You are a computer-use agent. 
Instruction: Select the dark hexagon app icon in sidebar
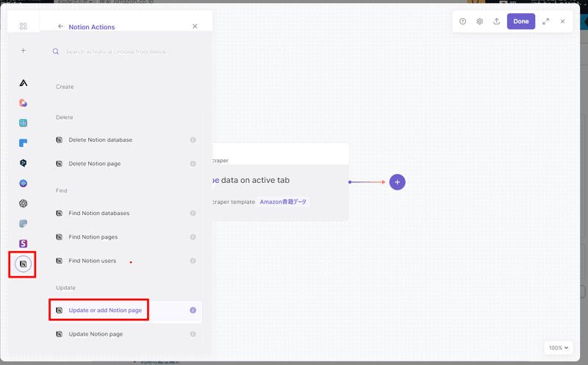click(x=24, y=163)
